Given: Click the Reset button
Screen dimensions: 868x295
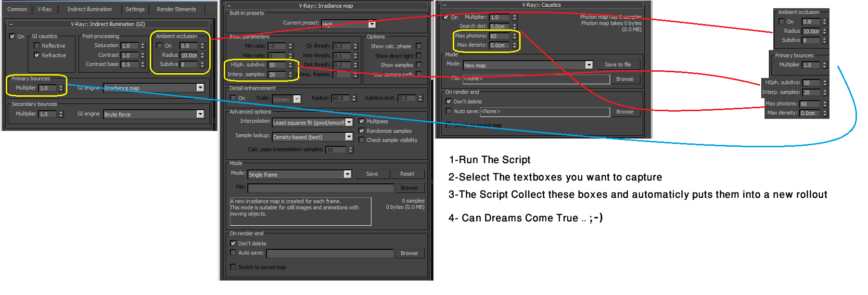Looking at the screenshot, I should point(407,174).
